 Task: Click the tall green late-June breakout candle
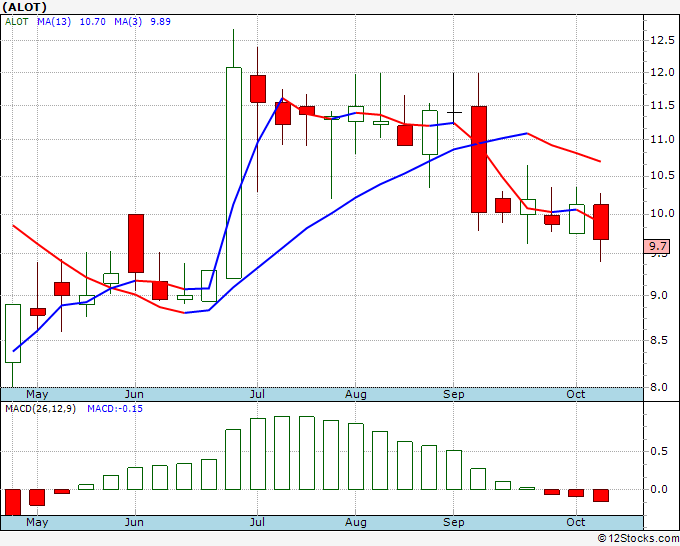click(234, 173)
